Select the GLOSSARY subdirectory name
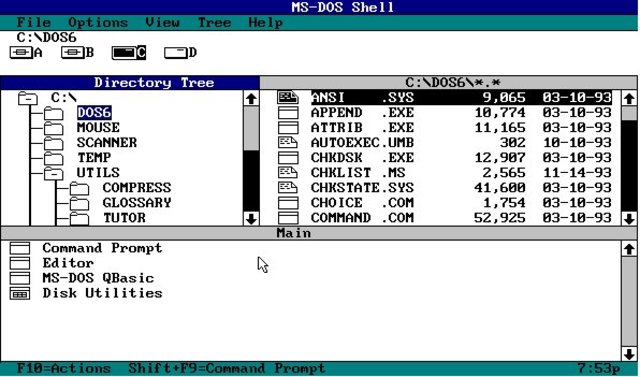 pos(137,203)
